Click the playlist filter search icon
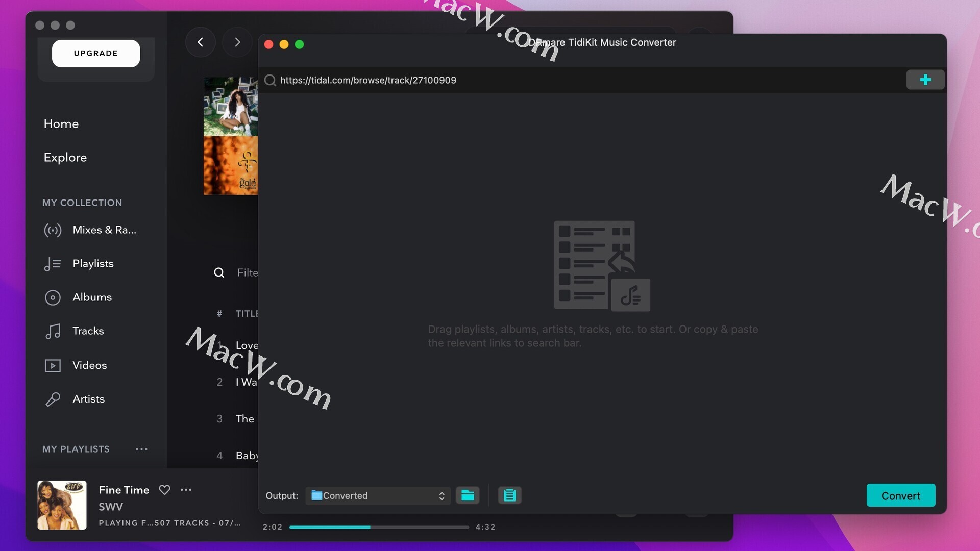The width and height of the screenshot is (980, 551). click(219, 272)
